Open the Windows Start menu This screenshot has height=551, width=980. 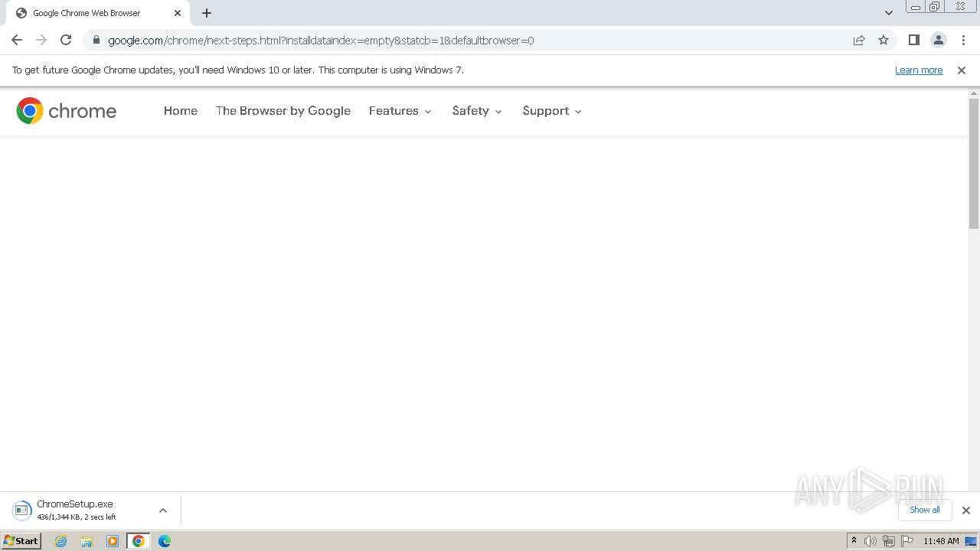(x=21, y=540)
